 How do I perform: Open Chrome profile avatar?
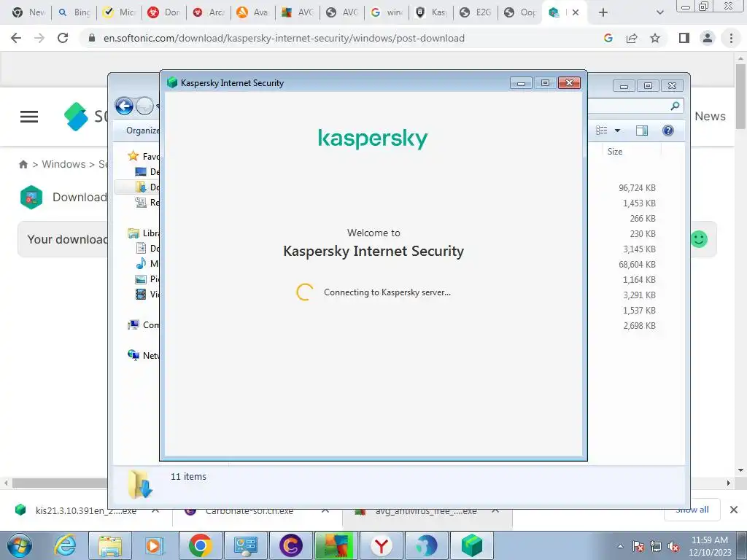pyautogui.click(x=708, y=38)
